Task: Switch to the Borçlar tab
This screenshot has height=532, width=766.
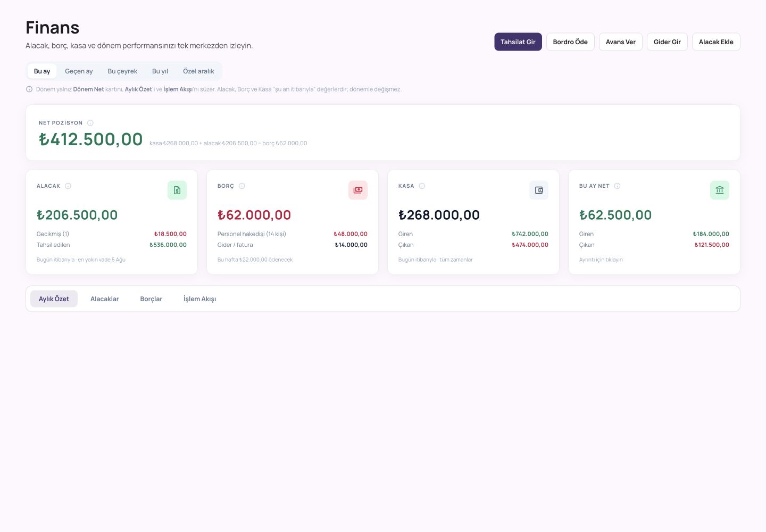Action: 151,299
